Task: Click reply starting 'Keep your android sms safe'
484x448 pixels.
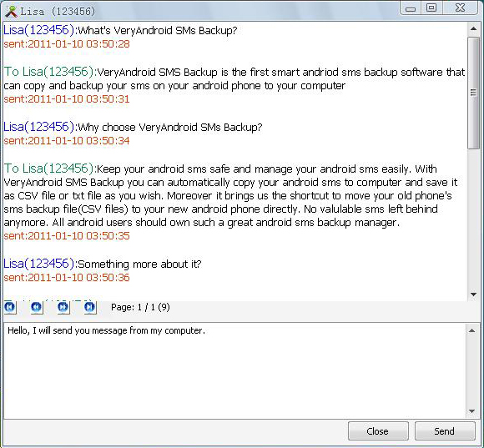Action: 231,195
